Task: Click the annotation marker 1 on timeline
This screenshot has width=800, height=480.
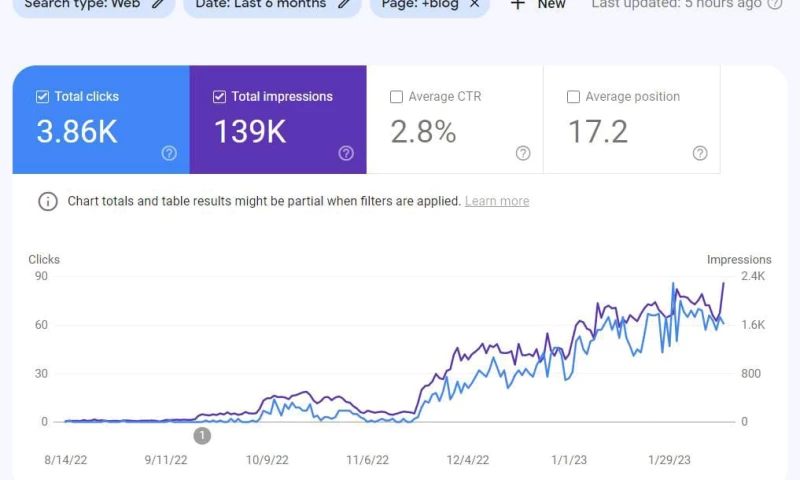Action: click(x=202, y=436)
